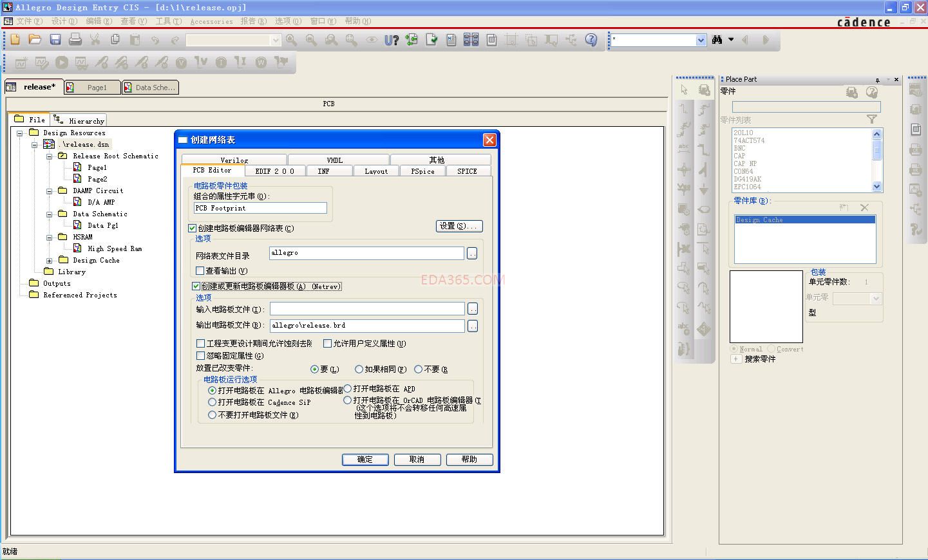Collapse the Design Resources tree node

point(20,133)
